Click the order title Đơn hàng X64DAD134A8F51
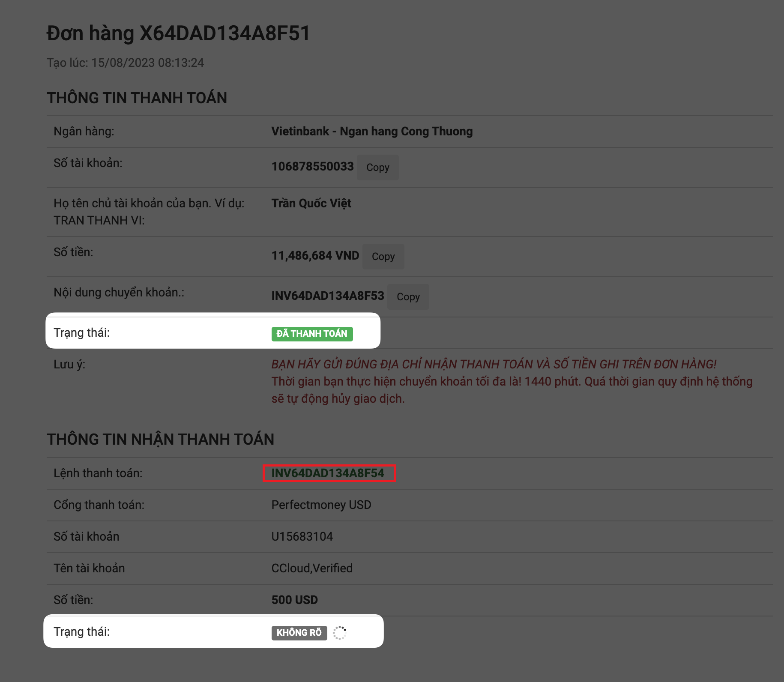Image resolution: width=784 pixels, height=682 pixels. pos(178,33)
